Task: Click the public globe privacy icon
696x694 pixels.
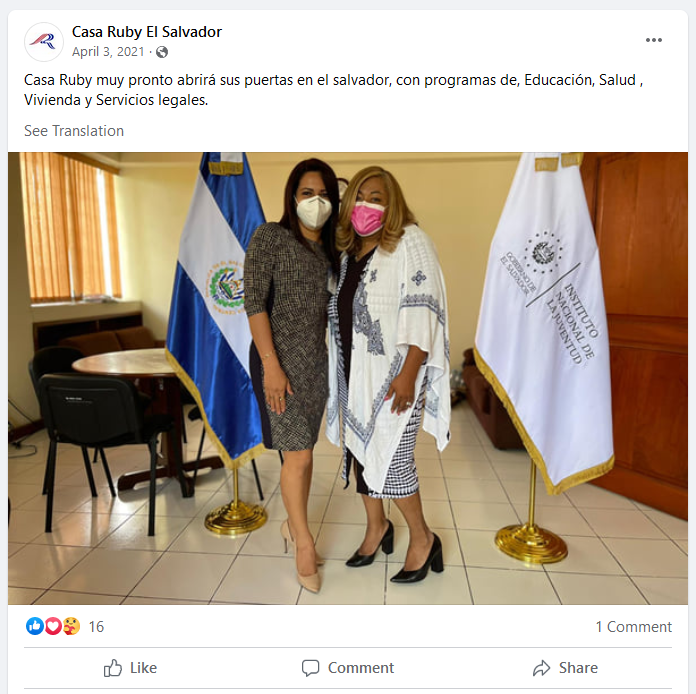Action: point(162,52)
